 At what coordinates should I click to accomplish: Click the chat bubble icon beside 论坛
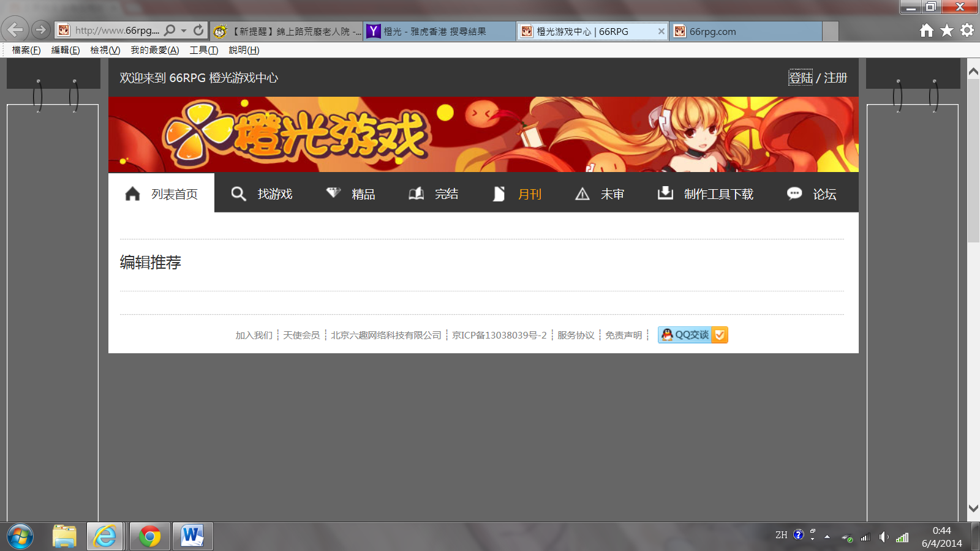coord(794,193)
